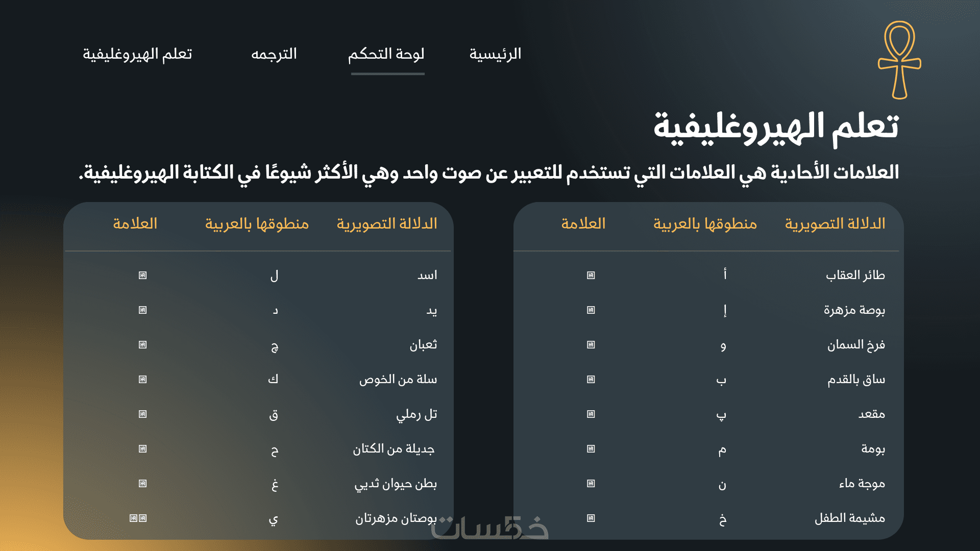Click double glyph sign for بوصتان مزهرتان
Viewport: 980px width, 551px height.
coord(138,518)
